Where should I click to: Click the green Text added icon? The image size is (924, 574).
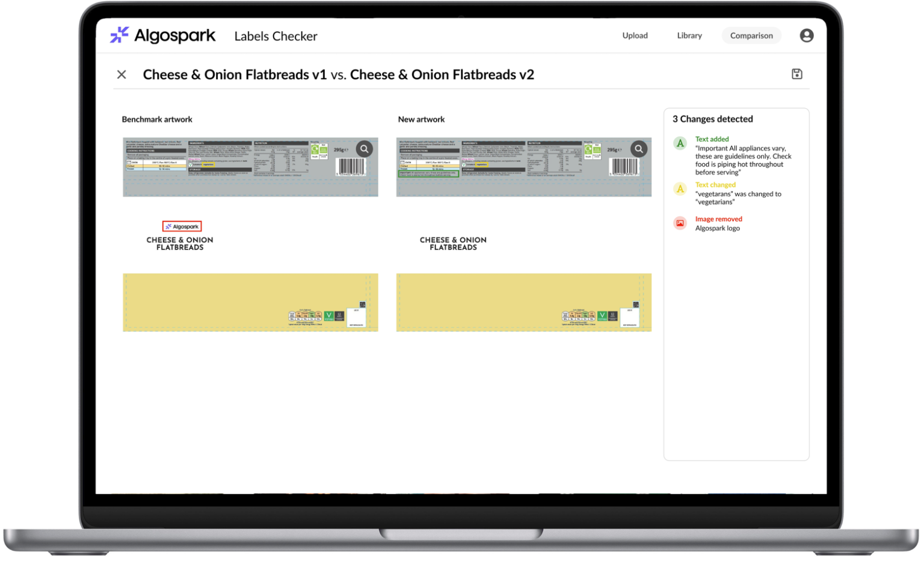point(680,143)
